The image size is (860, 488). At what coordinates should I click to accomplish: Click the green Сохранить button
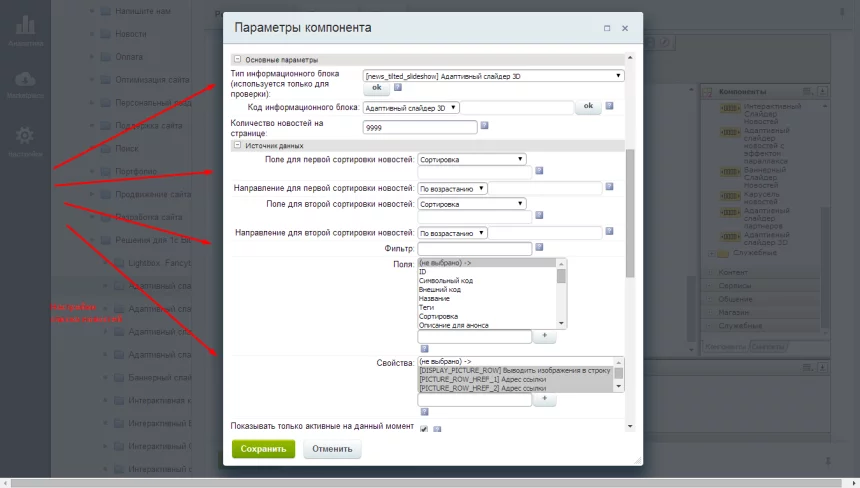click(263, 449)
